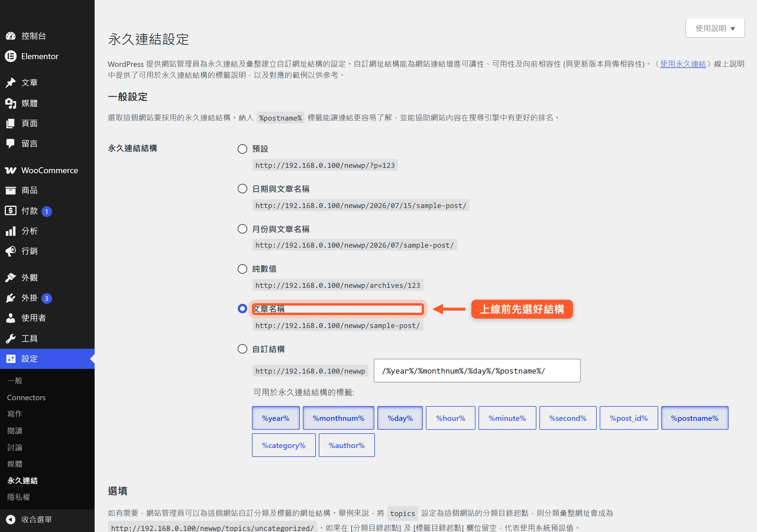Open the 一般 settings submenu item

coord(15,381)
